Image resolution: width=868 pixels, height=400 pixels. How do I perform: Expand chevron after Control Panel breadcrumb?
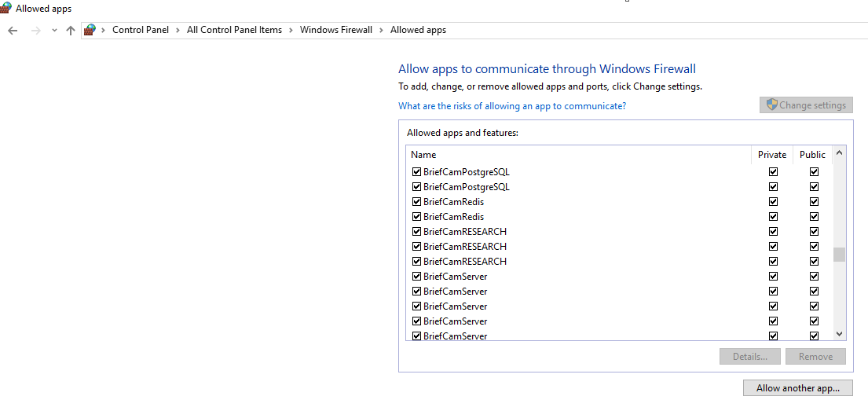point(178,31)
